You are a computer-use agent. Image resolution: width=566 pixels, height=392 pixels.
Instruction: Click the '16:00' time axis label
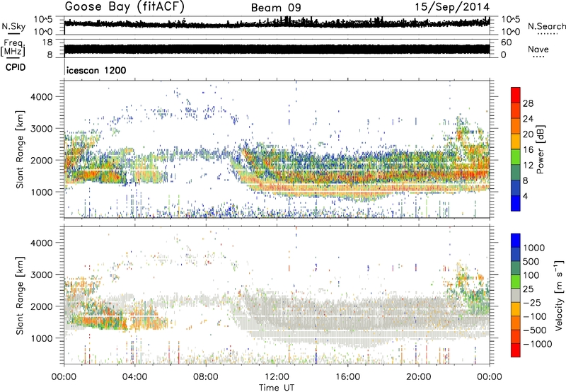coord(347,376)
